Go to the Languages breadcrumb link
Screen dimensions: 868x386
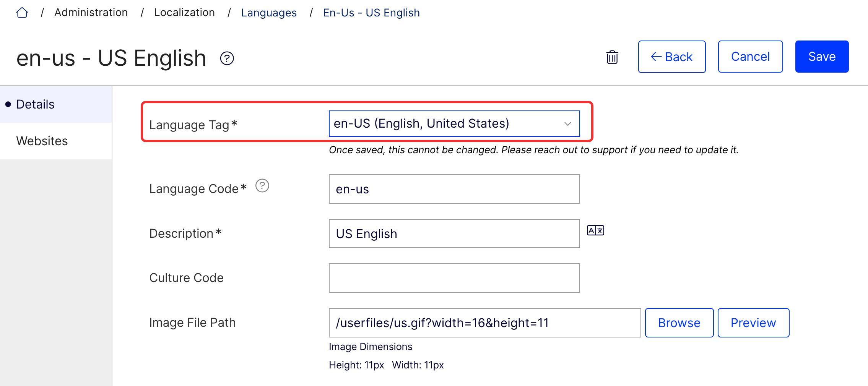269,12
